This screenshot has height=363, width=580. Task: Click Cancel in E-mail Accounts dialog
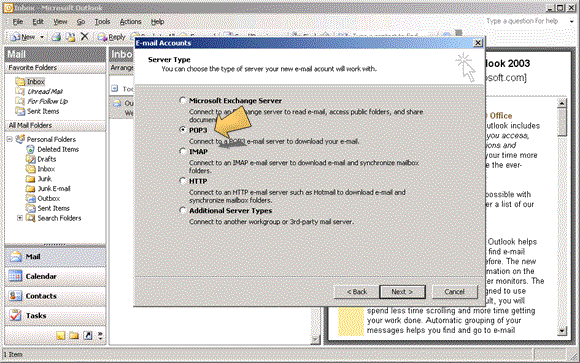click(x=454, y=292)
